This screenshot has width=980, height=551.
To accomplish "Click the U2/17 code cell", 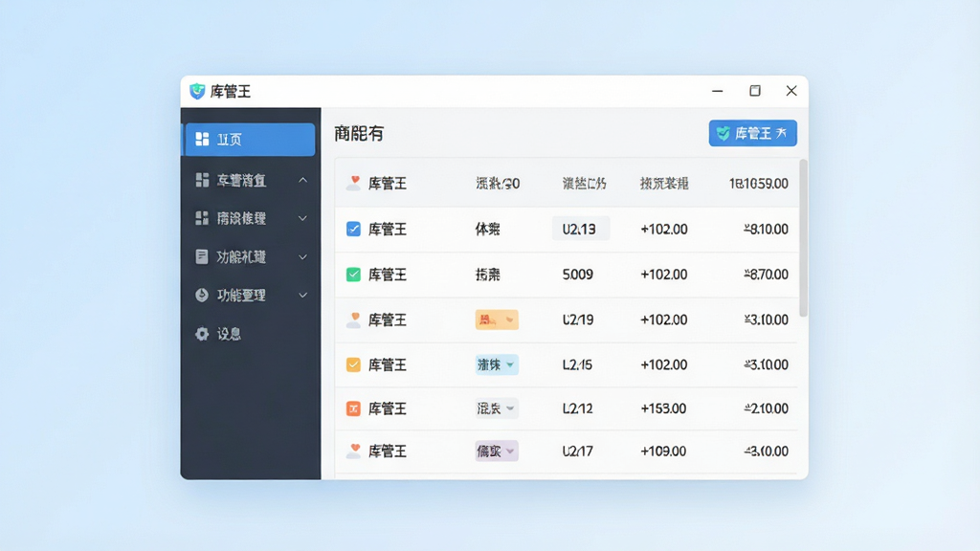I will (577, 452).
